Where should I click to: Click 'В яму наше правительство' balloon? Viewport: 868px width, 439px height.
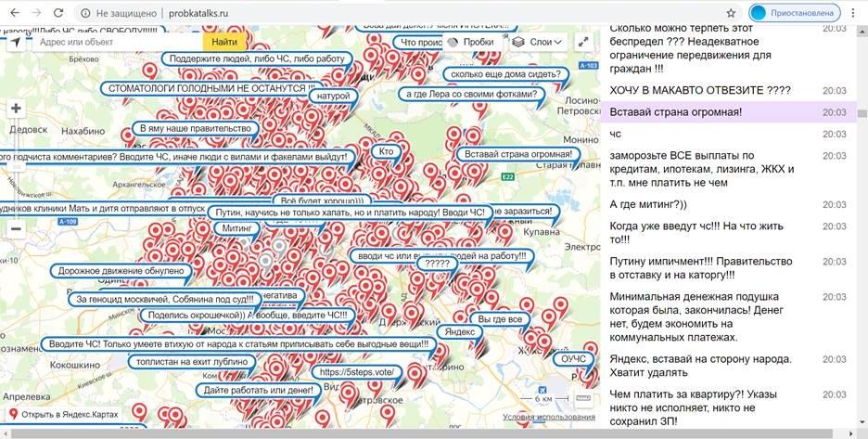[x=196, y=129]
